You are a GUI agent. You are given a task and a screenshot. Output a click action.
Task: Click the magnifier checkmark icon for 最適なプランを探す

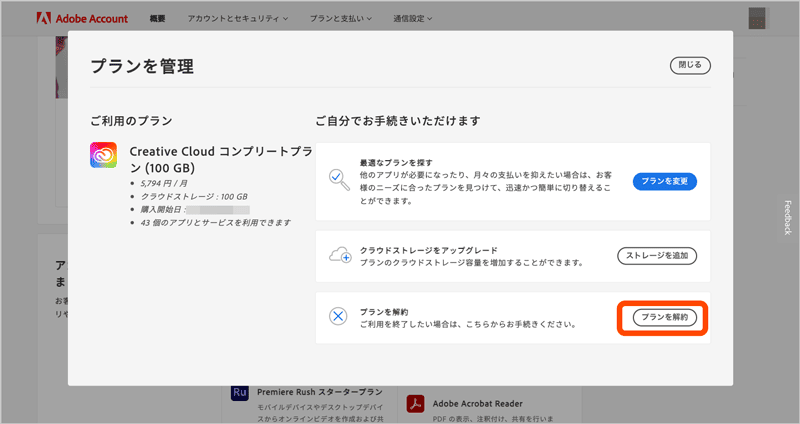pos(338,179)
